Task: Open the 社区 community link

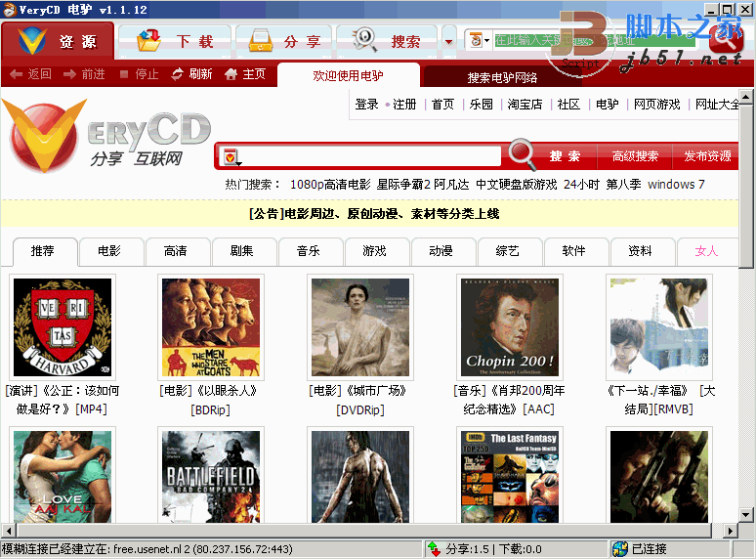Action: click(x=568, y=105)
